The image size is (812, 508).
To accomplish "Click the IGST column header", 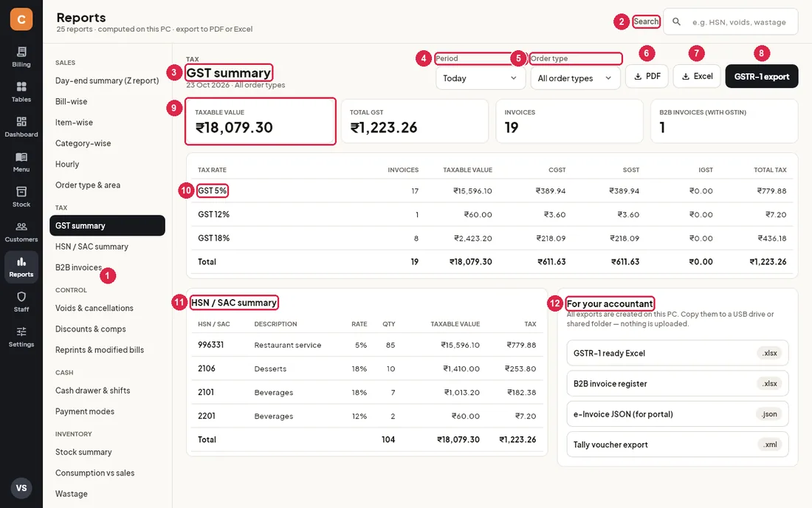I will coord(705,170).
